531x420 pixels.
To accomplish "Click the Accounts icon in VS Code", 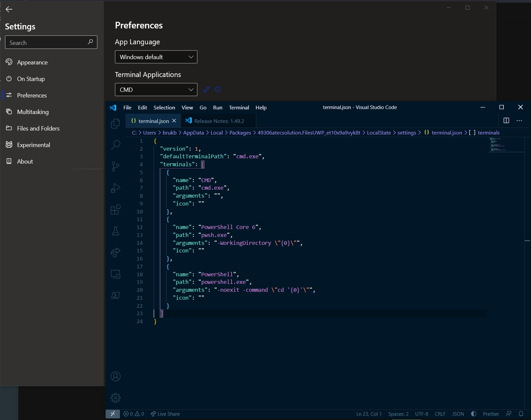I will (x=115, y=376).
